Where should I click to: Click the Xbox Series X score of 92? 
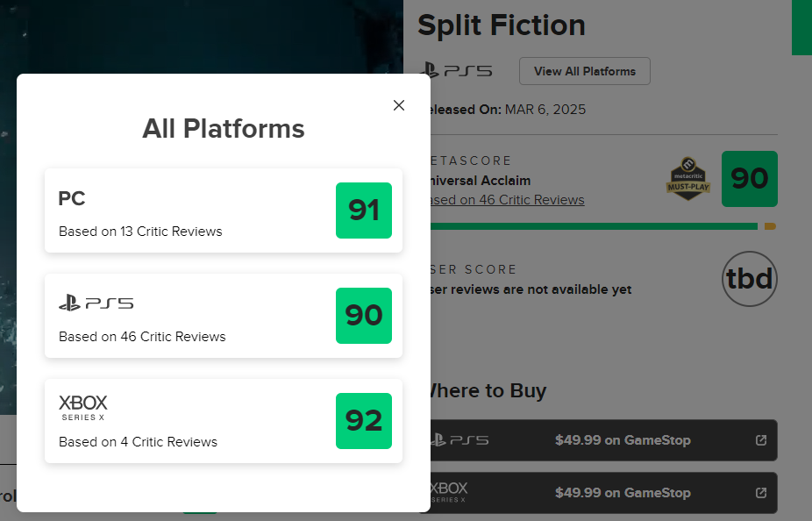tap(364, 421)
